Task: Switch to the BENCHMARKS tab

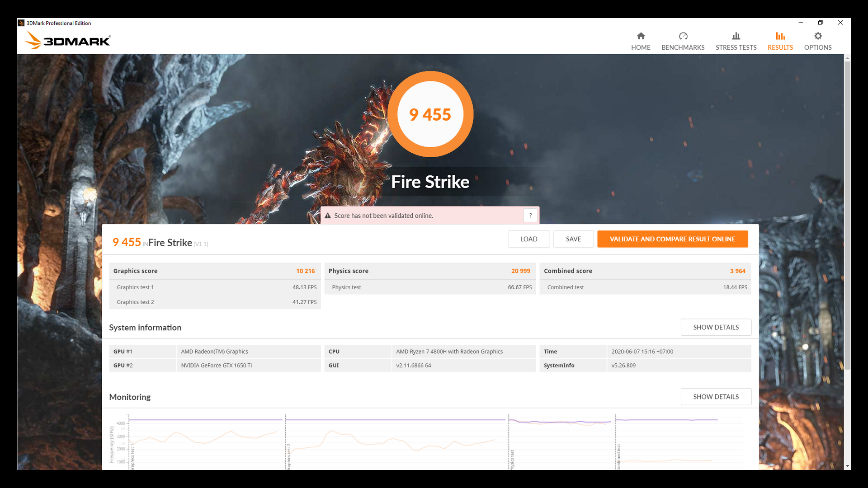Action: coord(683,42)
